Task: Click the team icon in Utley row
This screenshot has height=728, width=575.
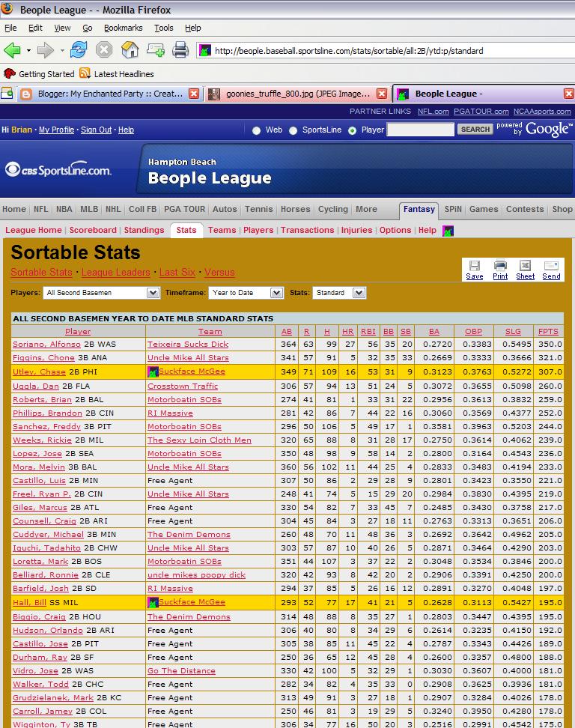Action: coord(153,371)
